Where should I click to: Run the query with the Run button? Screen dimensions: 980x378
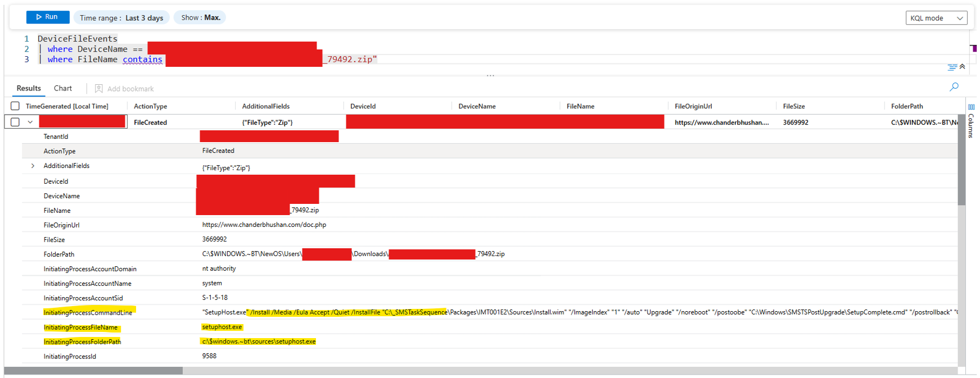(48, 17)
